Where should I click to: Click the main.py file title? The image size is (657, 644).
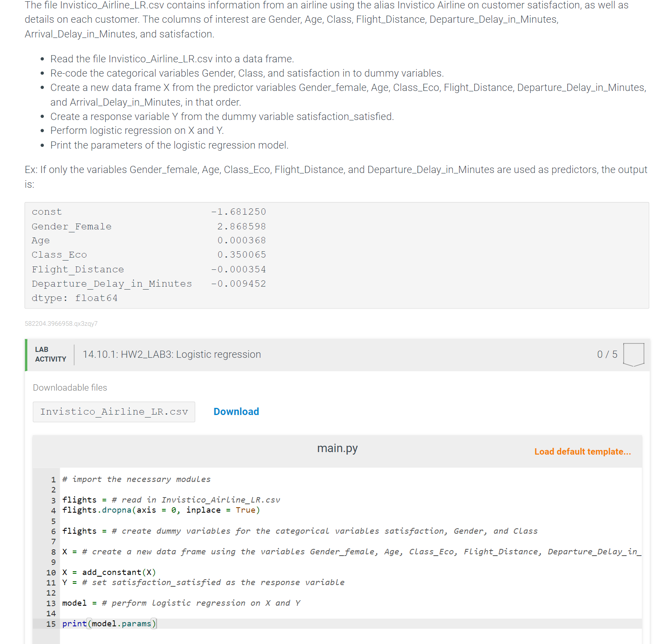(337, 448)
